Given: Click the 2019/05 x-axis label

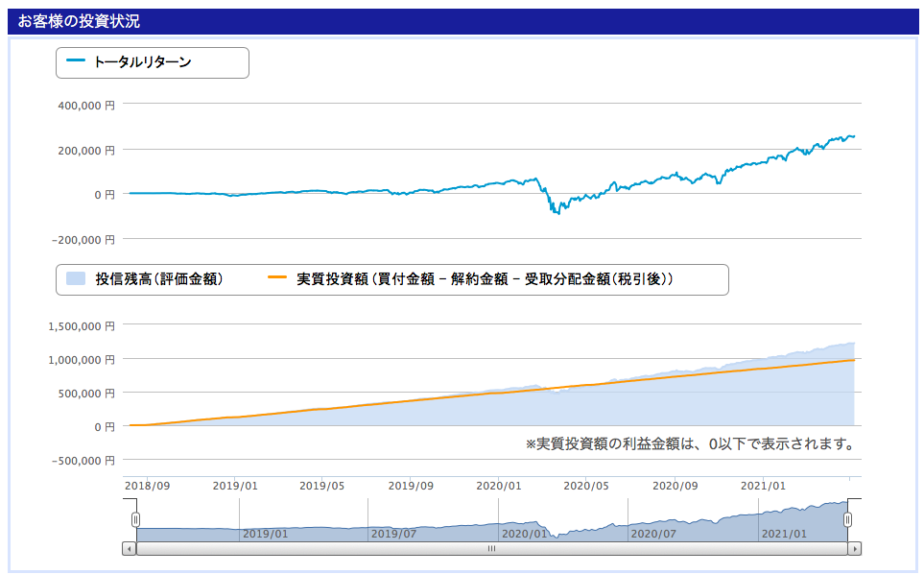Looking at the screenshot, I should (x=321, y=486).
